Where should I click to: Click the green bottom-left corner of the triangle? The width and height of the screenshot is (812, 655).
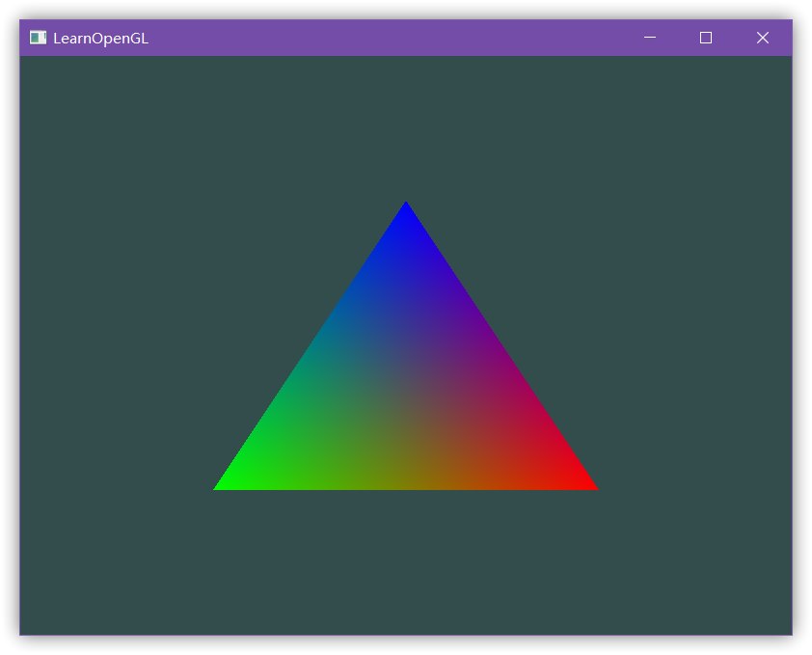(222, 485)
